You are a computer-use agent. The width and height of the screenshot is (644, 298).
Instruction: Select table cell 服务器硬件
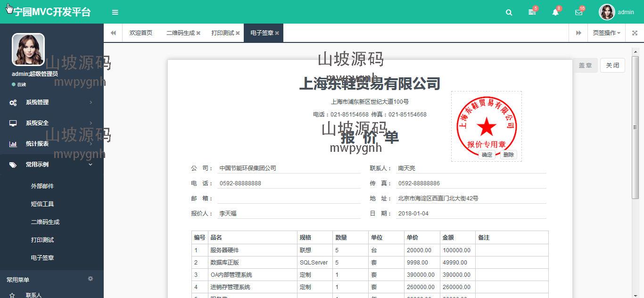click(252, 250)
